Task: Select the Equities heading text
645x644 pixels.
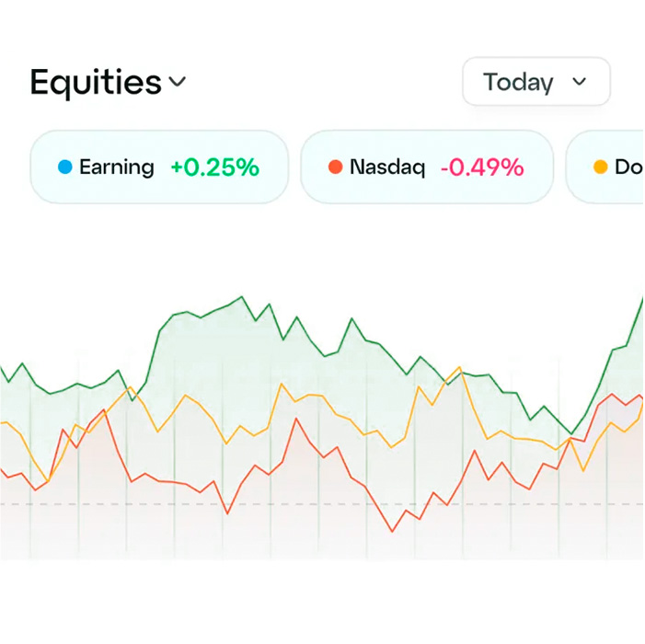Action: [96, 82]
